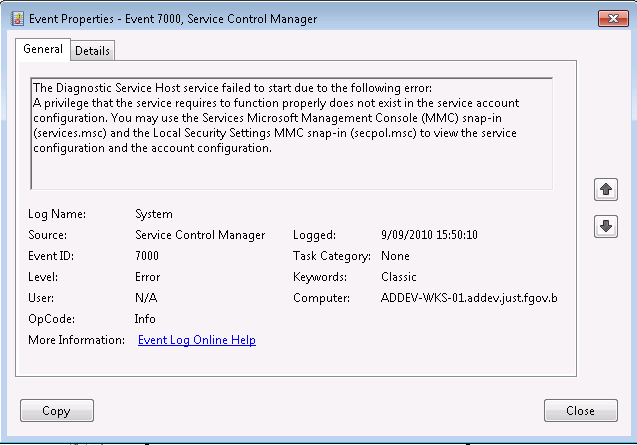Go to previous event with up arrow
637x445 pixels.
pyautogui.click(x=605, y=189)
